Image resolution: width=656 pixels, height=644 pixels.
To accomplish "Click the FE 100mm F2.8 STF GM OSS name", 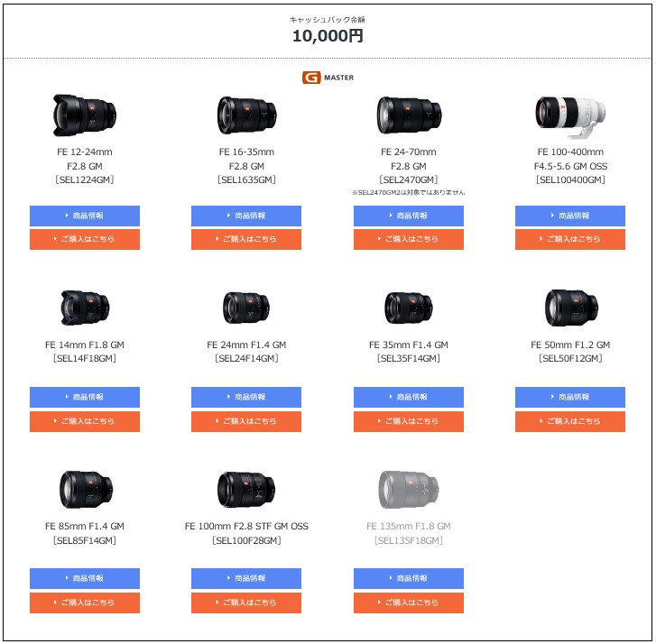I will click(x=246, y=526).
